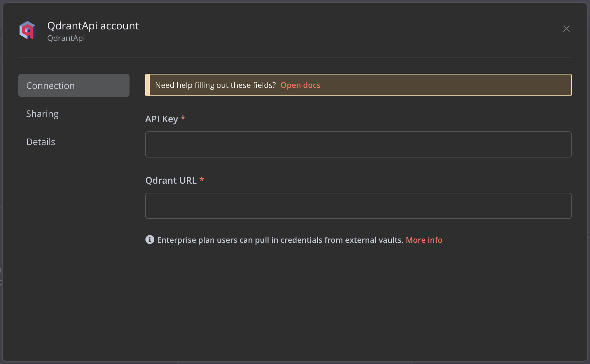Screen dimensions: 590x364
Task: Click the Qdrant logo icon
Action: click(x=27, y=30)
